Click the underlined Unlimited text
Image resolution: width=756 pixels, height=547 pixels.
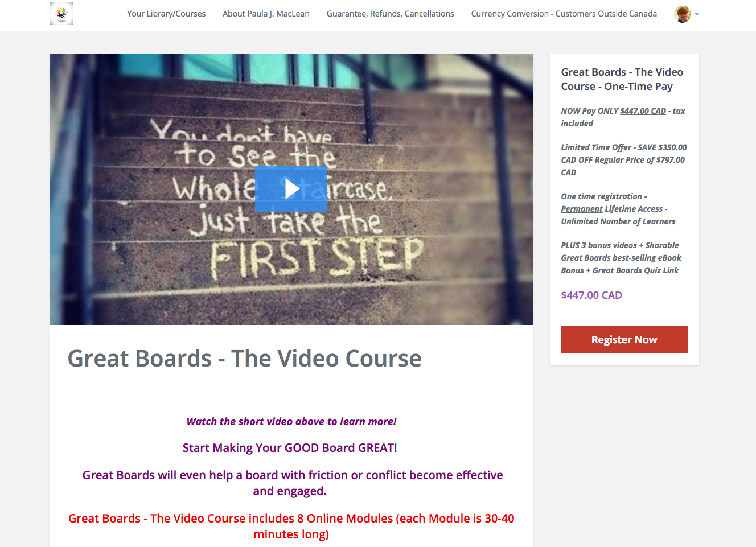click(580, 221)
